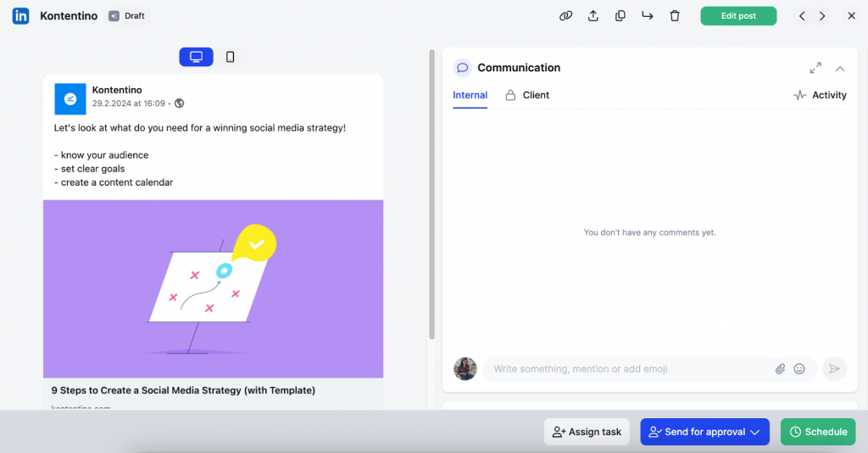Click the move post arrow icon
The height and width of the screenshot is (453, 868).
click(647, 16)
